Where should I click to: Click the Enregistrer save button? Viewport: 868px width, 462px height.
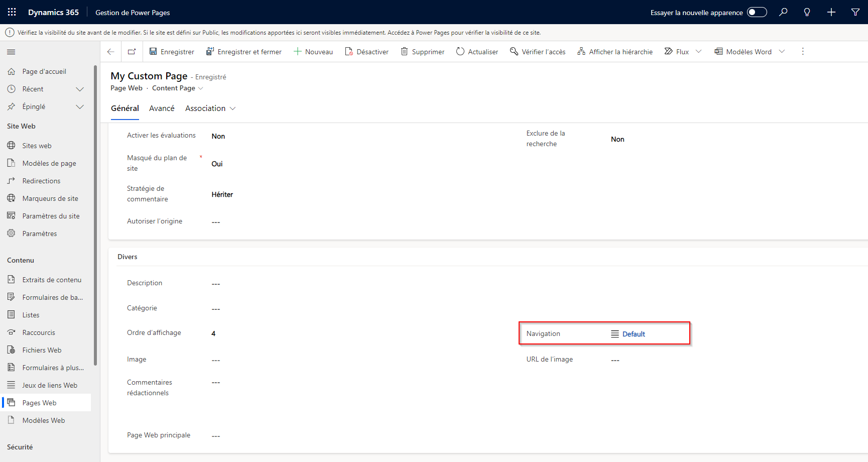(x=172, y=52)
